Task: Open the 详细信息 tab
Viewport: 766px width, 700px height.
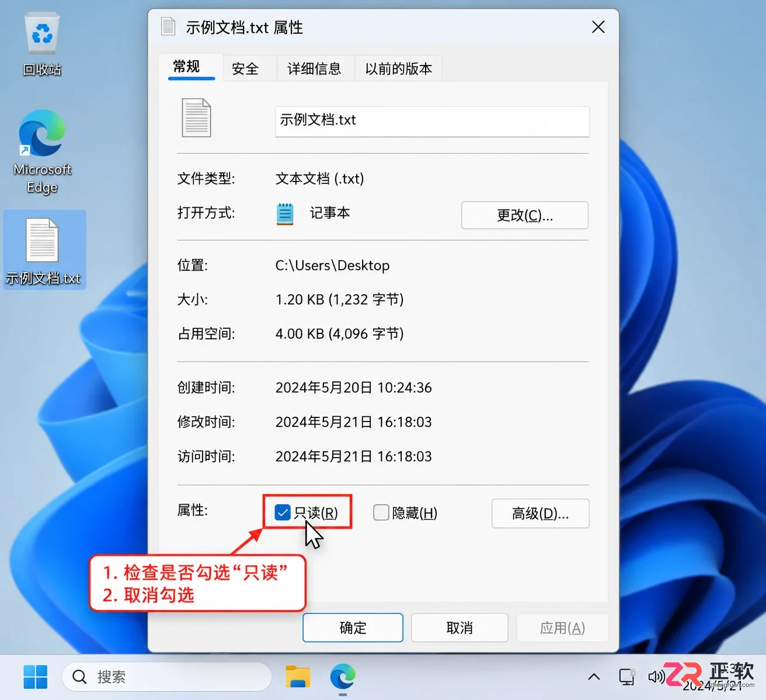Action: (314, 69)
